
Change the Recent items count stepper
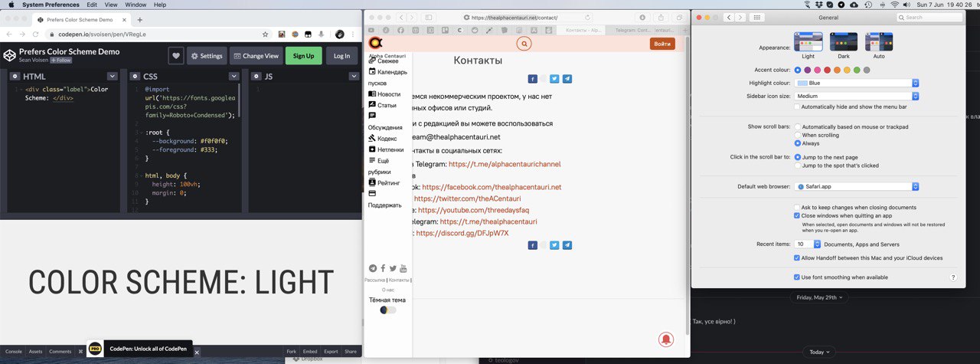[x=817, y=244]
